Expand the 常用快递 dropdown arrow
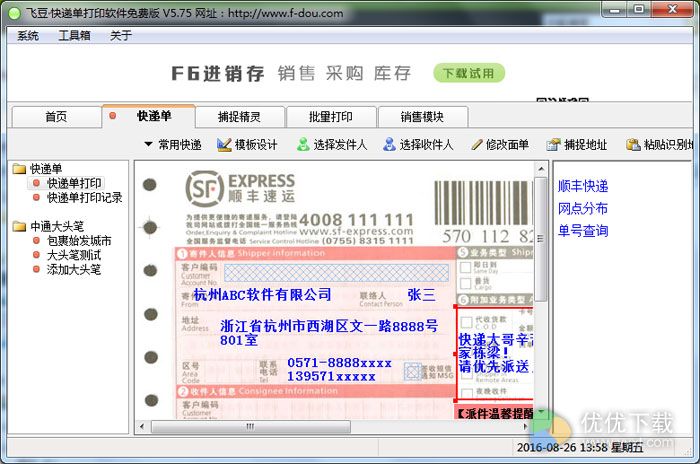Image resolution: width=700 pixels, height=464 pixels. click(x=148, y=144)
